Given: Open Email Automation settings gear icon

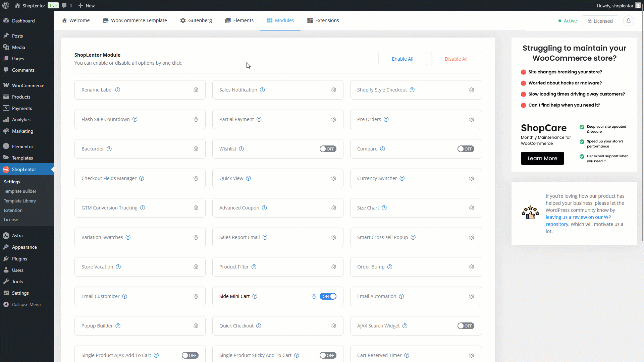Looking at the screenshot, I should click(472, 296).
